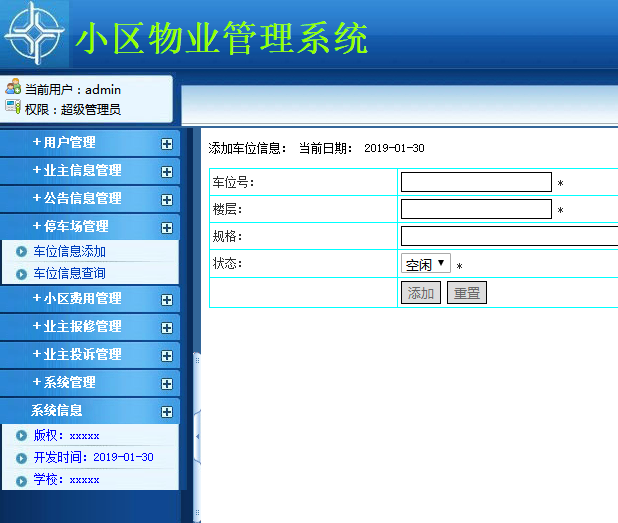Click arrow bullet beside 车位信息添加
Viewport: 618px width, 523px height.
point(21,251)
